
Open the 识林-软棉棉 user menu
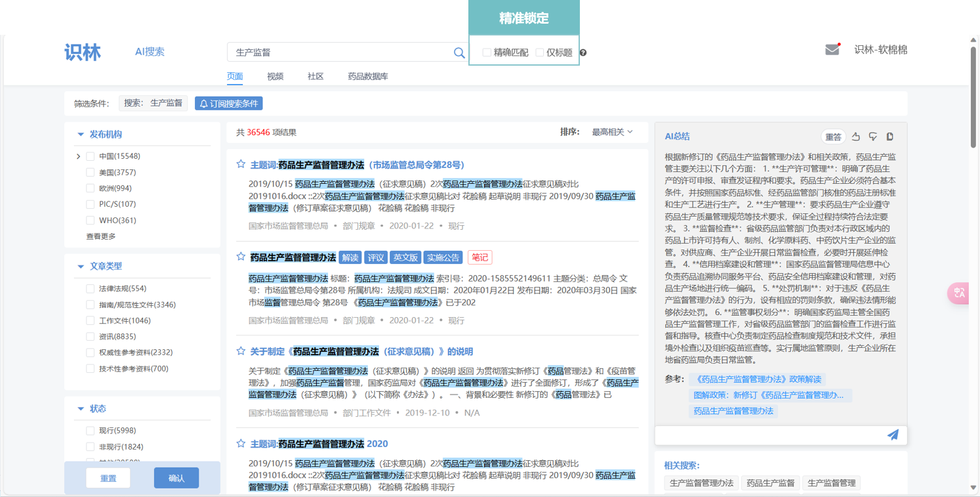click(881, 50)
